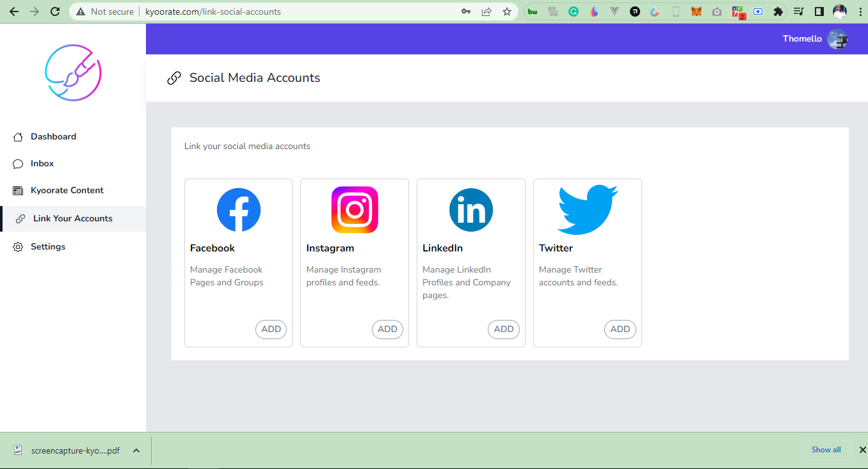The height and width of the screenshot is (469, 868).
Task: Click the Kyoorate Content icon
Action: click(18, 191)
